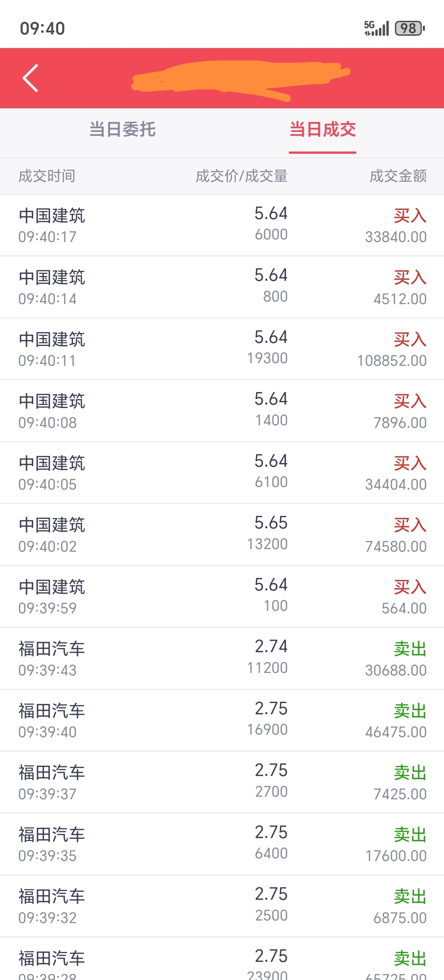
Task: Tap the 成交金额 column header
Action: tap(398, 176)
